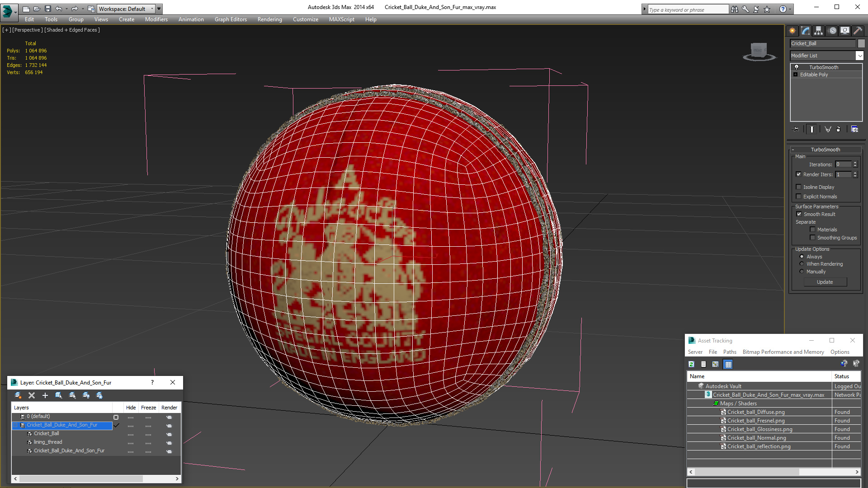Select the Manually update option

802,272
